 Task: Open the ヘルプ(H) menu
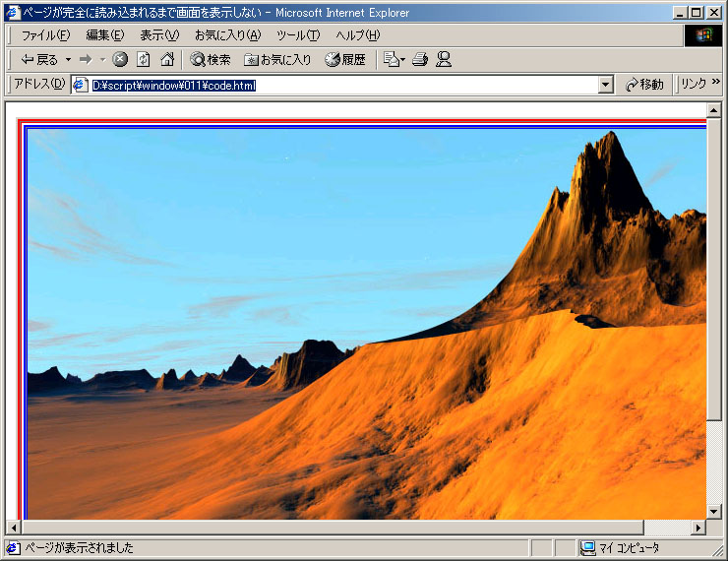click(x=357, y=34)
